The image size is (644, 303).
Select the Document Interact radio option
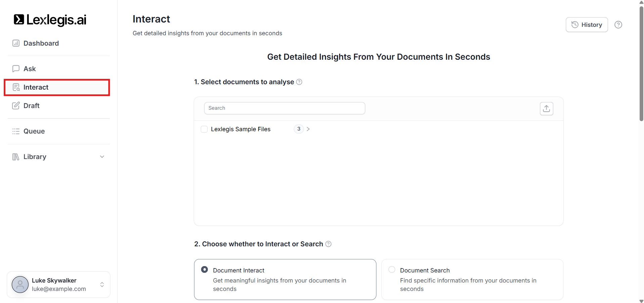pos(204,270)
